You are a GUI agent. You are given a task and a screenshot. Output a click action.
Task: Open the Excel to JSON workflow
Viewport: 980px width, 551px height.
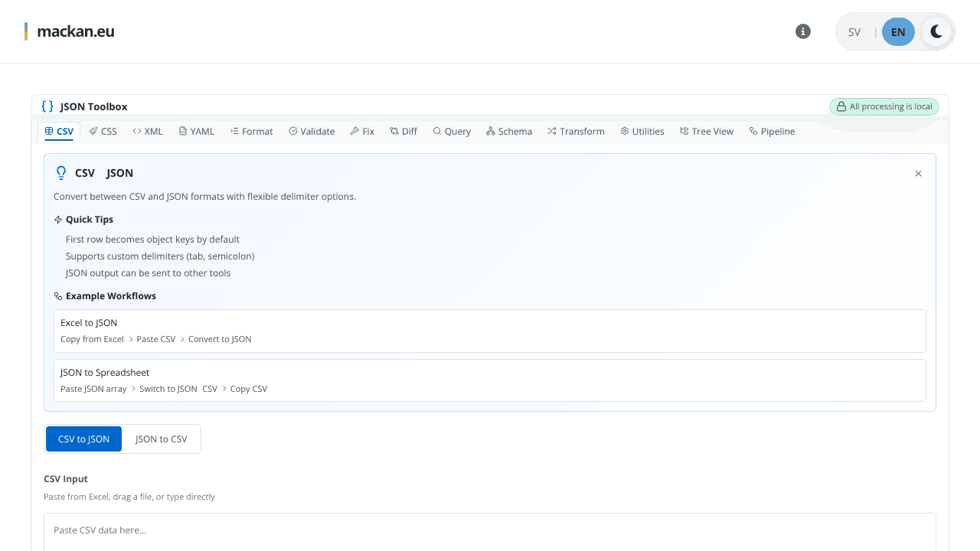[x=490, y=331]
